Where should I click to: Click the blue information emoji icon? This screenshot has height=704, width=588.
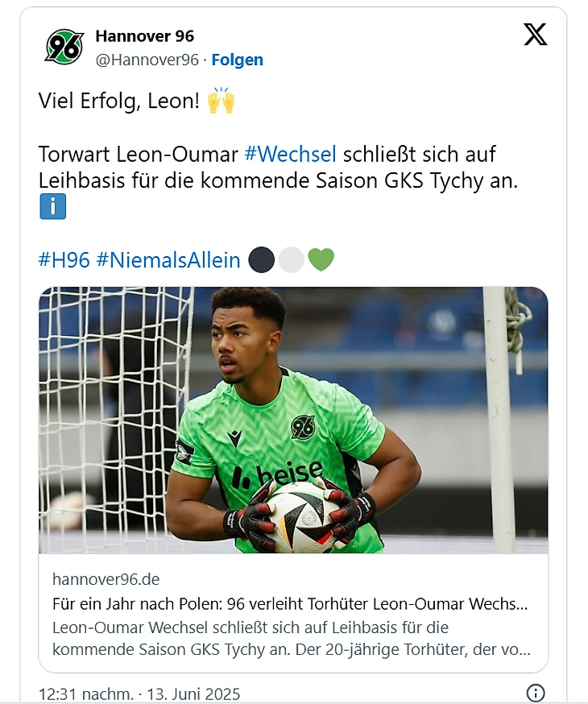(x=52, y=206)
